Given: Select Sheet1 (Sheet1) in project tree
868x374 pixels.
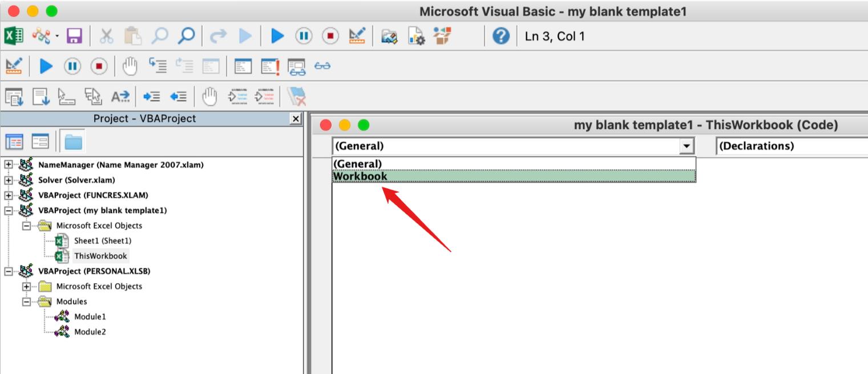Looking at the screenshot, I should 103,240.
